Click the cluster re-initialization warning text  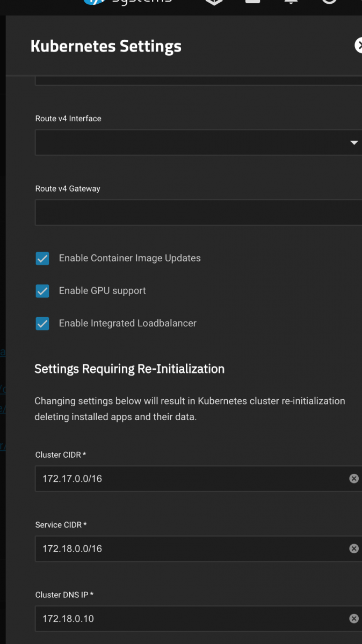tap(190, 409)
